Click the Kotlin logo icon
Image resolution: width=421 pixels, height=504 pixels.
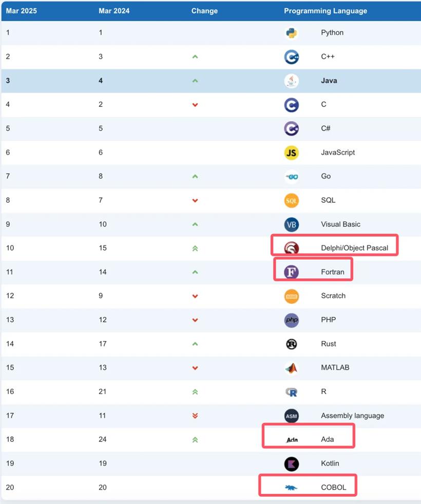click(x=291, y=463)
